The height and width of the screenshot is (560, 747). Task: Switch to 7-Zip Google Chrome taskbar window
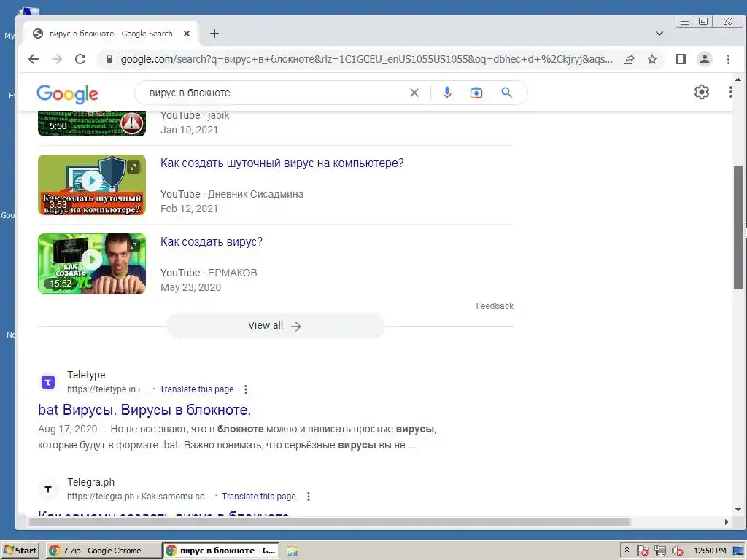[104, 551]
